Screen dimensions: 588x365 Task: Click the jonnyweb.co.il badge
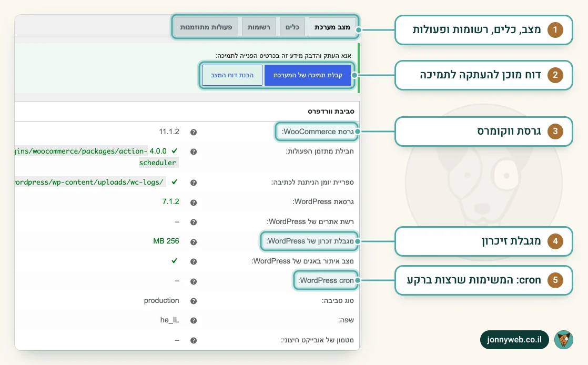514,340
